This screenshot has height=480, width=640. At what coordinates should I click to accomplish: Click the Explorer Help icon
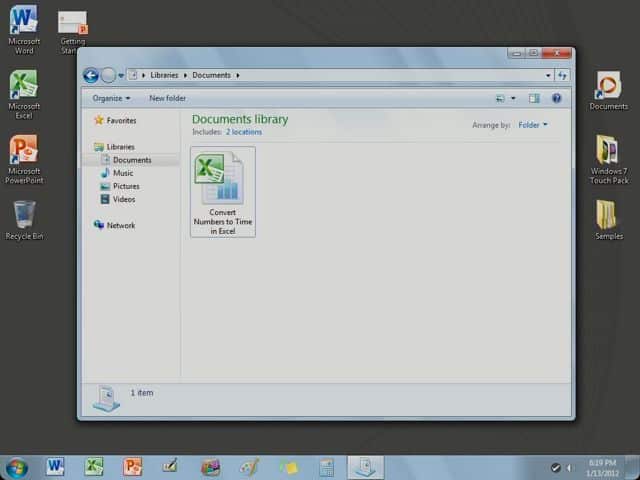pyautogui.click(x=556, y=98)
